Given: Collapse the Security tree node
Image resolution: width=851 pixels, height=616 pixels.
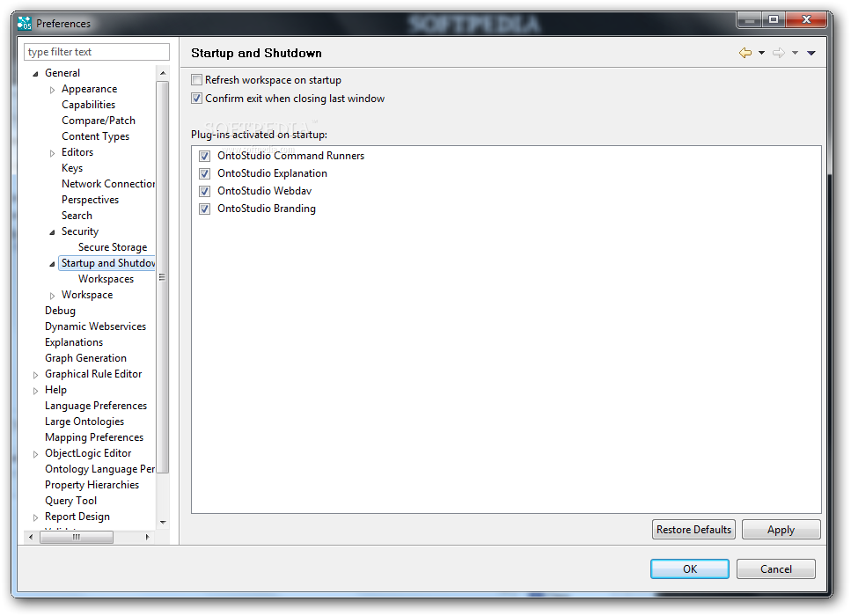Looking at the screenshot, I should 52,232.
